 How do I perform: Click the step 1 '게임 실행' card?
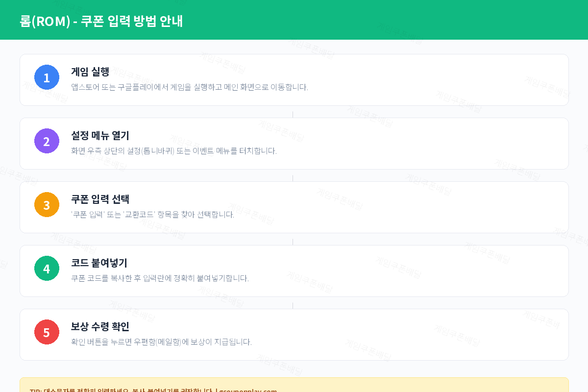[x=294, y=80]
